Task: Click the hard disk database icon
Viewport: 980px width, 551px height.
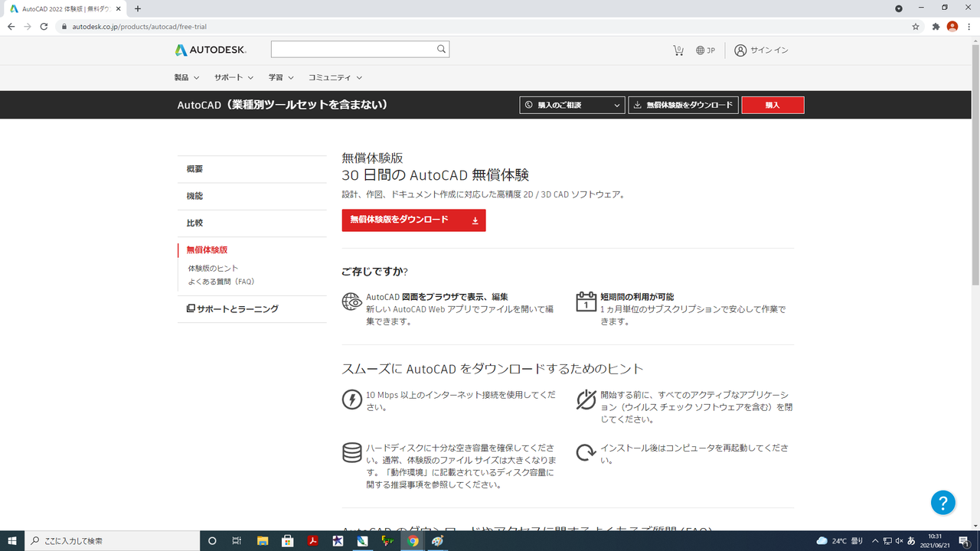Action: point(351,452)
